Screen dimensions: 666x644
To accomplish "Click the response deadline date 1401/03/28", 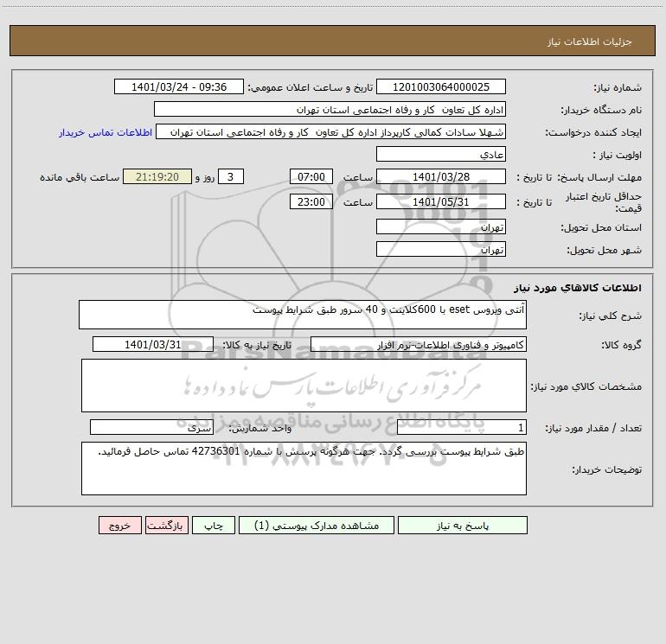I will coord(441,176).
